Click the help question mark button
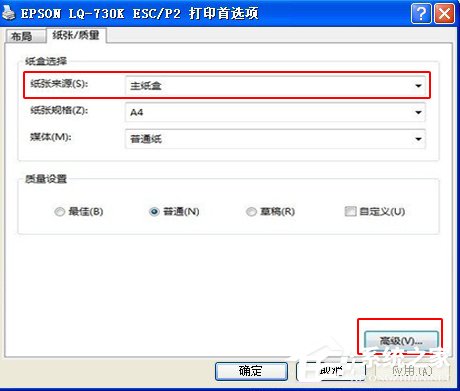 (421, 14)
